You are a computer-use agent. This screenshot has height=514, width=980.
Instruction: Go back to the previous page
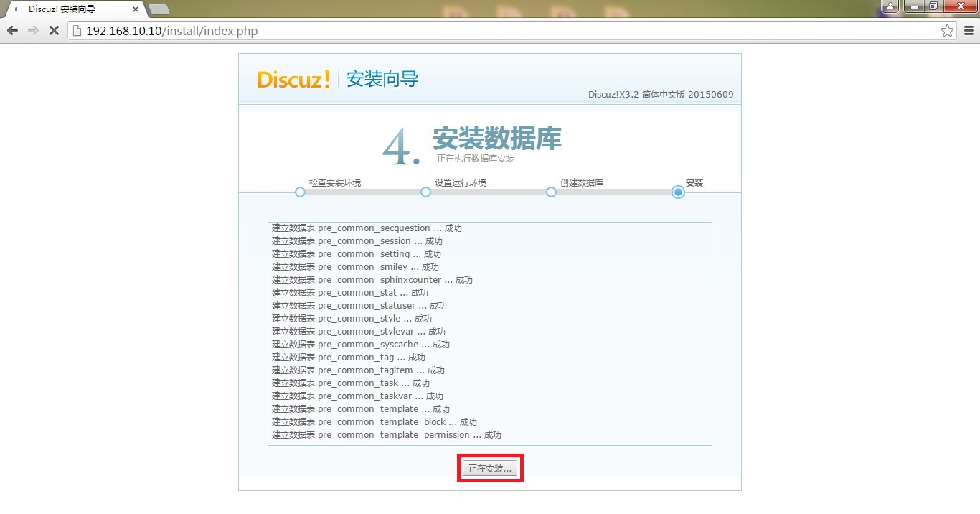pyautogui.click(x=12, y=31)
